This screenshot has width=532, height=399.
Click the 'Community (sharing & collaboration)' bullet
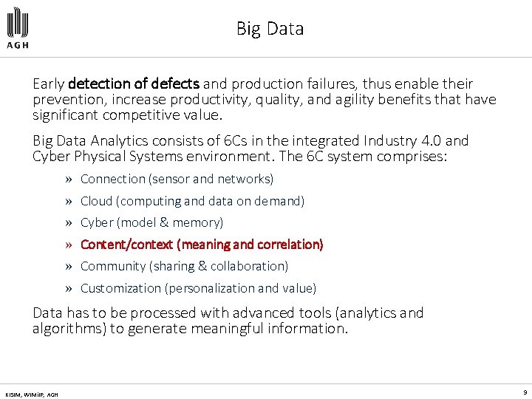(184, 266)
